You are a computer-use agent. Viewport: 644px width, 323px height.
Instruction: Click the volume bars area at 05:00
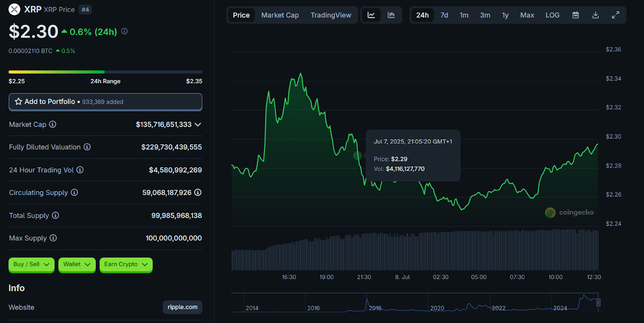point(479,250)
